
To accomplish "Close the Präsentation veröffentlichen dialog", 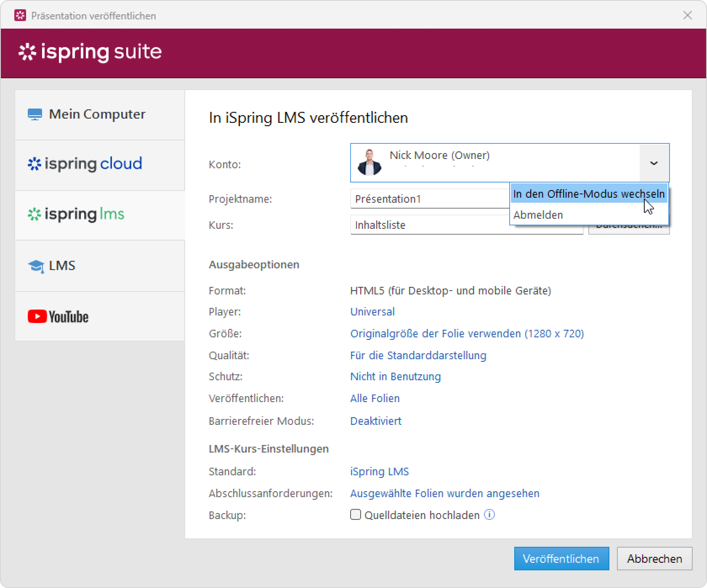I will (x=688, y=16).
